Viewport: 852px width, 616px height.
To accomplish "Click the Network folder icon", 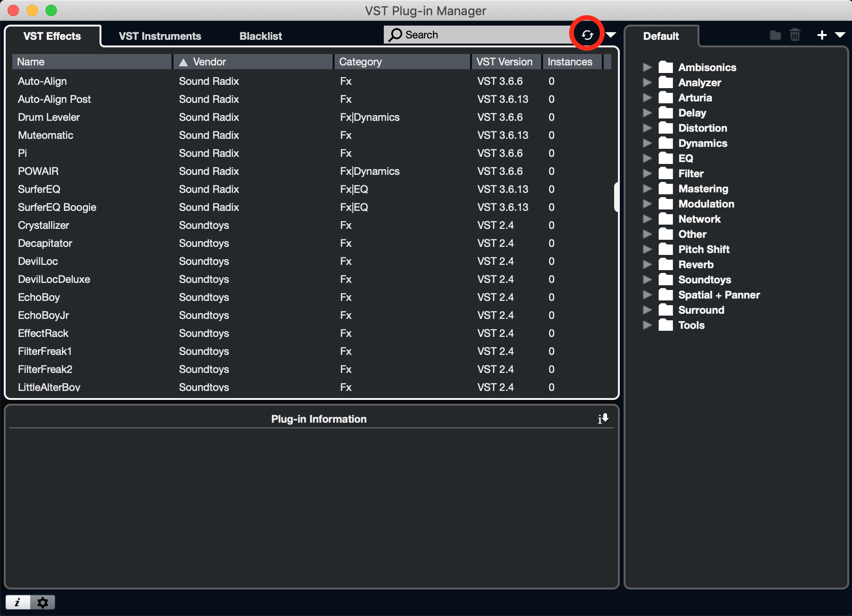I will [666, 218].
